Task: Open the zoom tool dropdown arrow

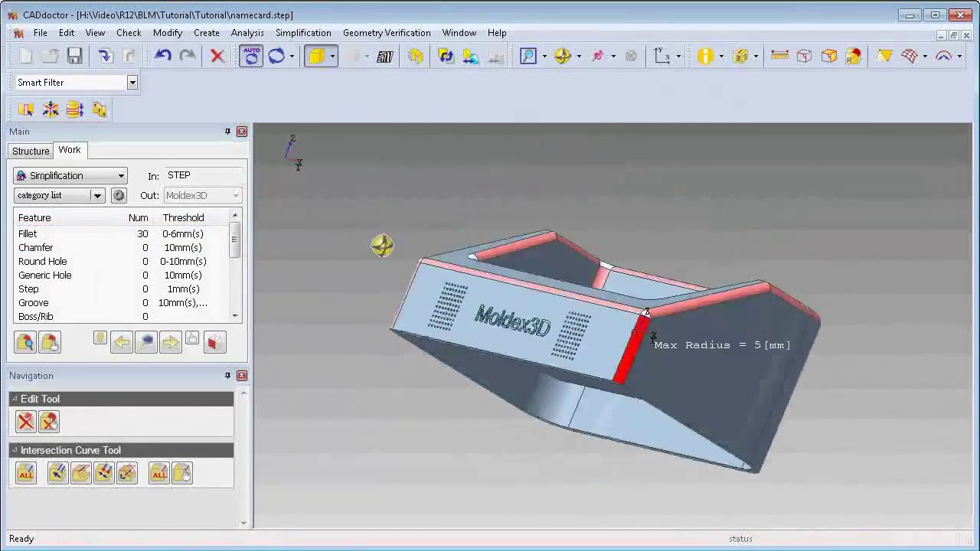Action: 544,56
